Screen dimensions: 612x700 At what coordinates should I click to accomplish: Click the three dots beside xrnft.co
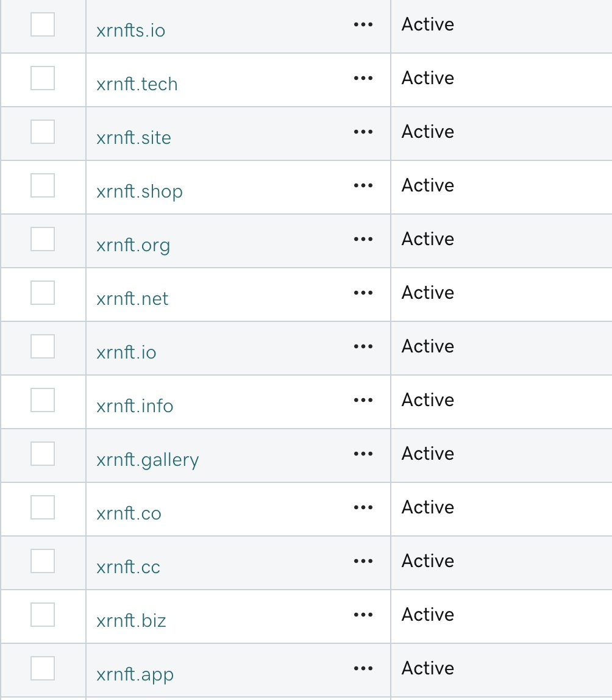click(x=363, y=507)
